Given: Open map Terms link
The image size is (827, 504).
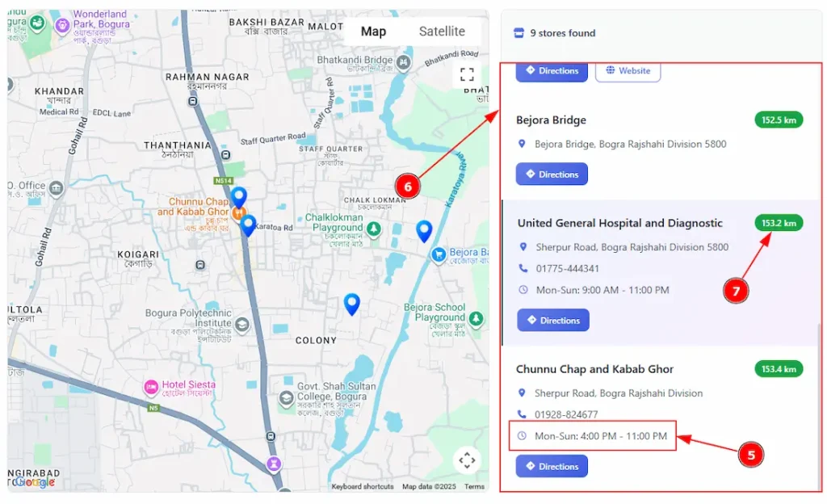Looking at the screenshot, I should tap(474, 486).
